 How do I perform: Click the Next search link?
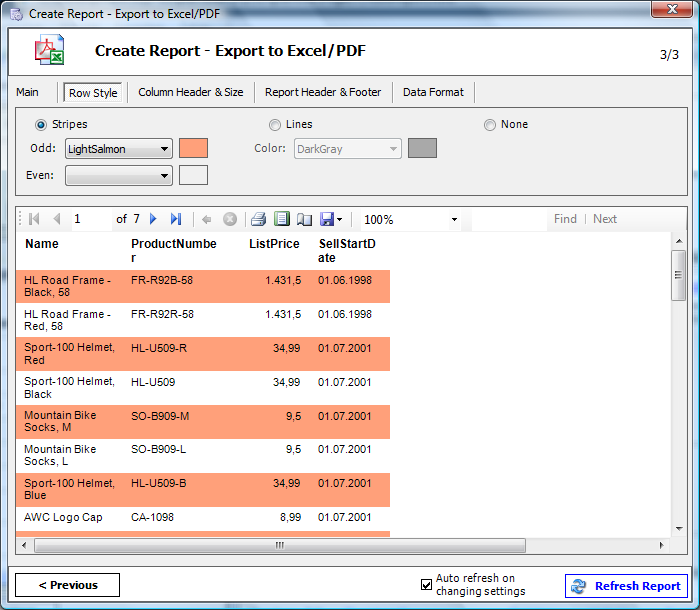coord(605,219)
